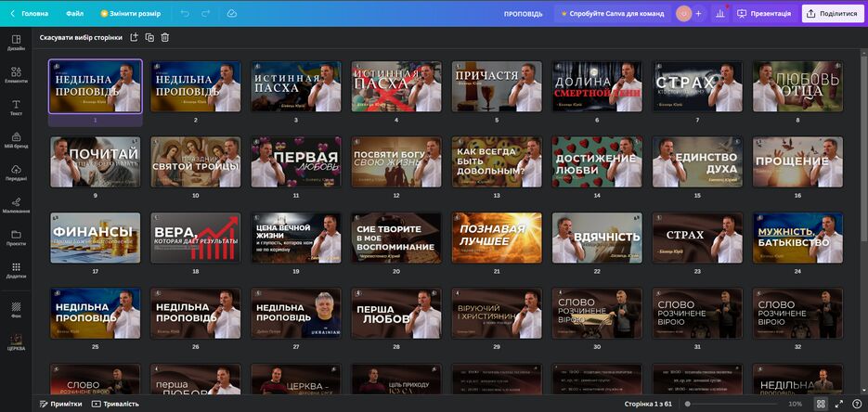This screenshot has height=412, width=868.
Task: Click Змінити розмір resize button
Action: click(131, 13)
